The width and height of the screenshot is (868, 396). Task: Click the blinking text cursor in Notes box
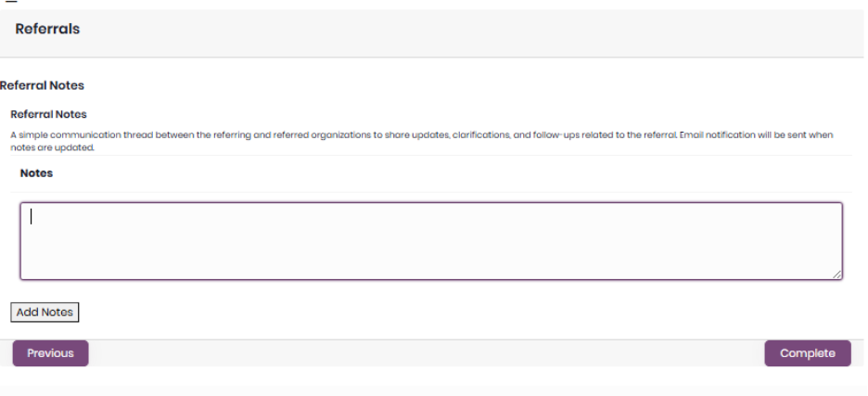tap(32, 216)
